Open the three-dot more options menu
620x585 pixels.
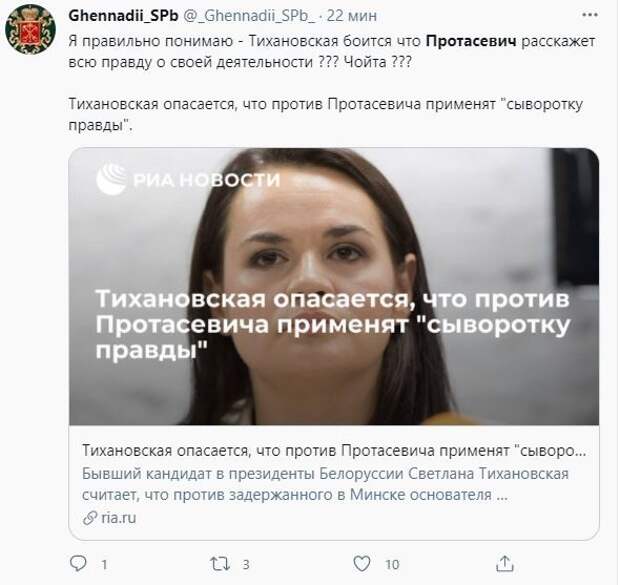click(590, 15)
